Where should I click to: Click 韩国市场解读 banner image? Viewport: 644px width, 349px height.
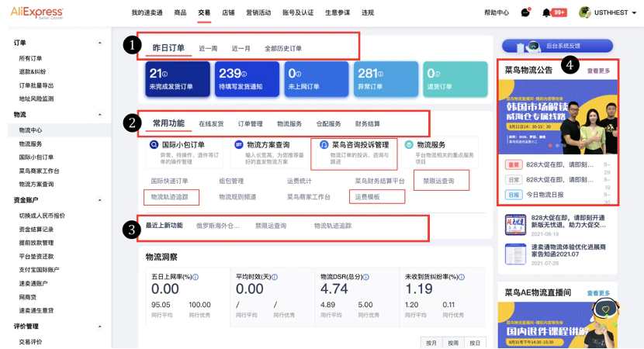(x=558, y=117)
